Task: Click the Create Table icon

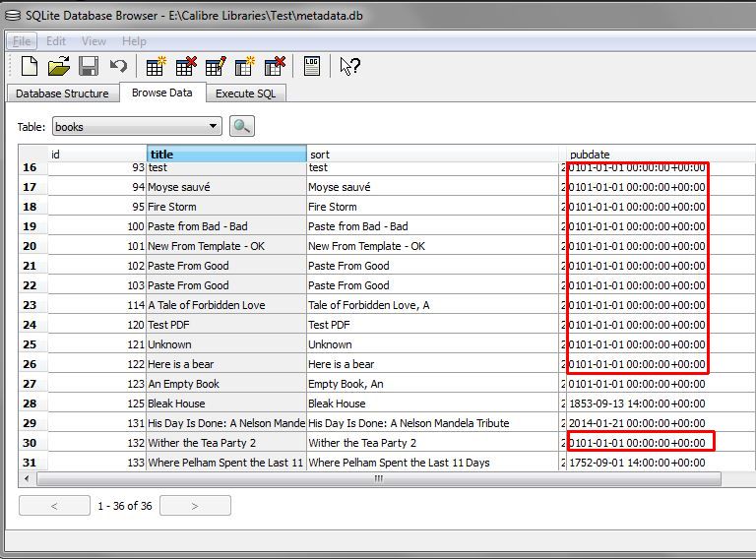Action: pyautogui.click(x=156, y=66)
